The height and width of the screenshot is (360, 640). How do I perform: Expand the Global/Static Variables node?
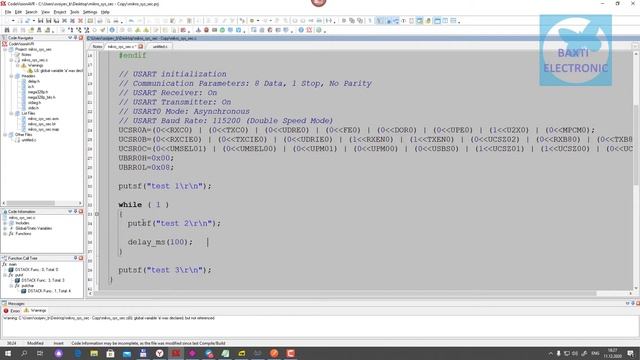click(5, 228)
